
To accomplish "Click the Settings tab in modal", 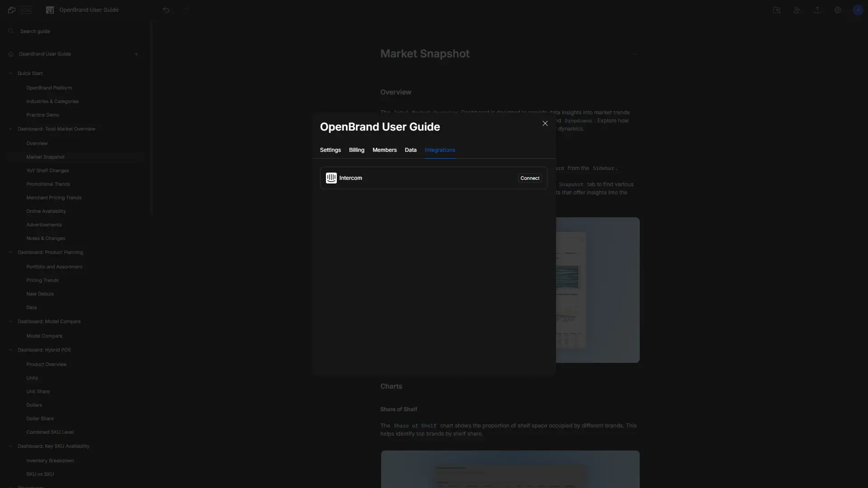I will point(330,150).
